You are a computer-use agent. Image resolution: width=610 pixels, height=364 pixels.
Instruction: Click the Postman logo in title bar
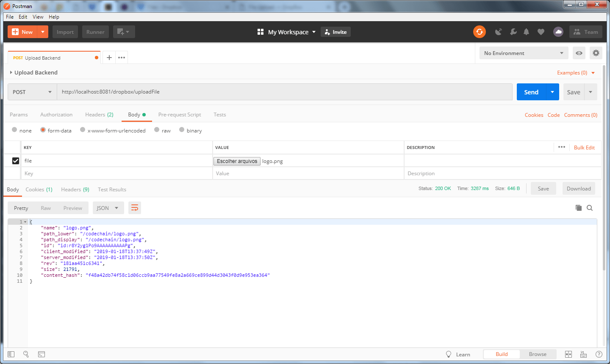(7, 6)
